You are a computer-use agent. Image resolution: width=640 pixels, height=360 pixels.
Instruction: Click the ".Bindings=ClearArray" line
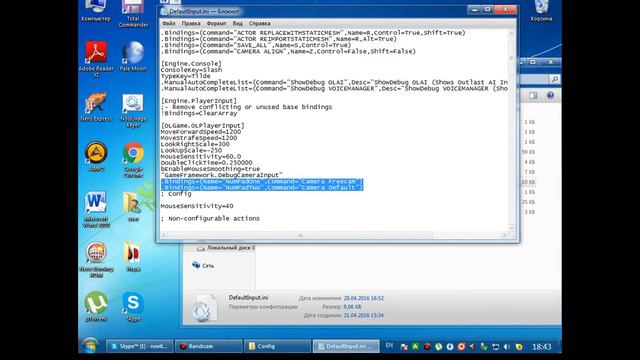coord(199,113)
